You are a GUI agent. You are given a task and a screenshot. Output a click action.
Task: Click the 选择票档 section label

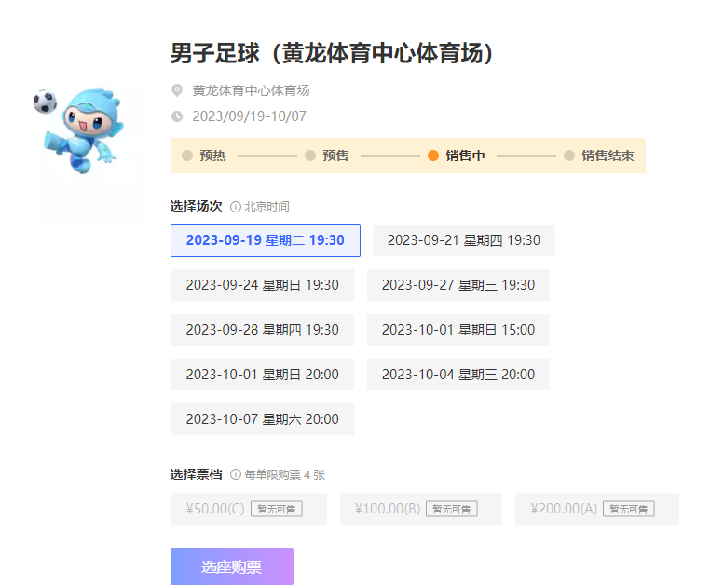tap(197, 474)
